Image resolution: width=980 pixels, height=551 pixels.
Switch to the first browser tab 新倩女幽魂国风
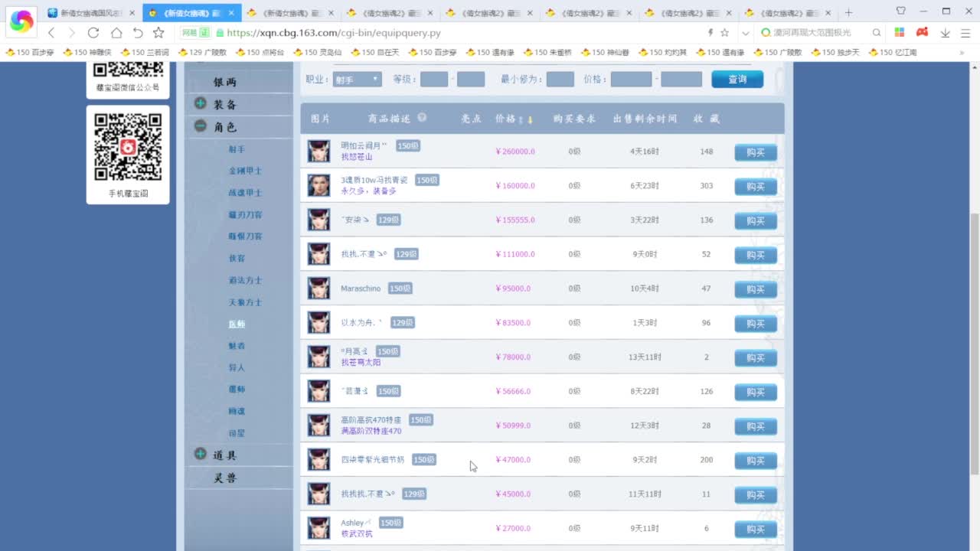pyautogui.click(x=90, y=12)
